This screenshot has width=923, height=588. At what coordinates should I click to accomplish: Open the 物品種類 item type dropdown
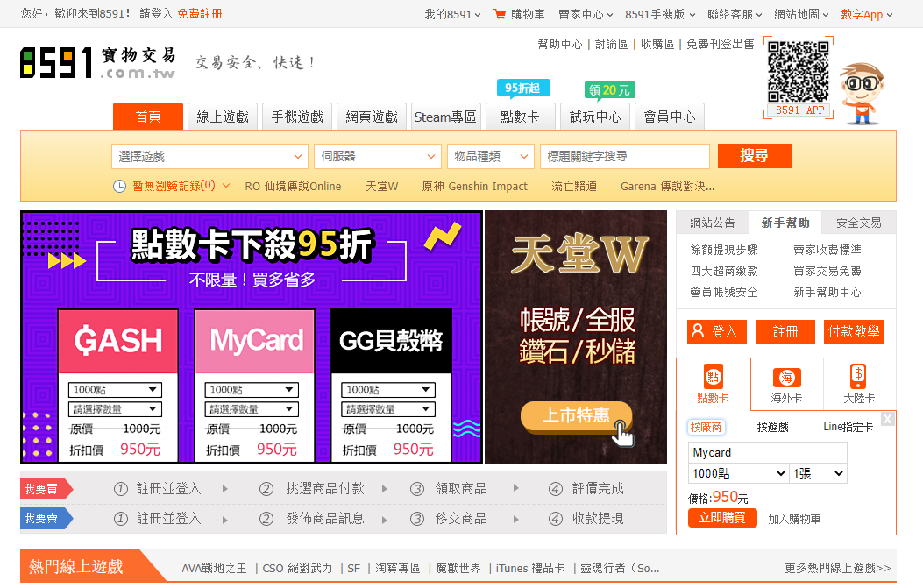click(491, 157)
